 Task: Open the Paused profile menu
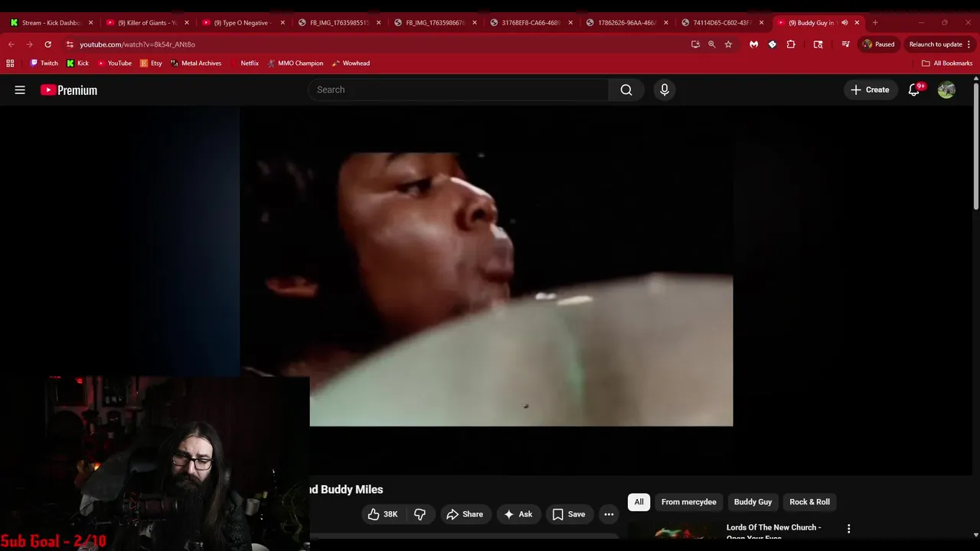[x=878, y=44]
